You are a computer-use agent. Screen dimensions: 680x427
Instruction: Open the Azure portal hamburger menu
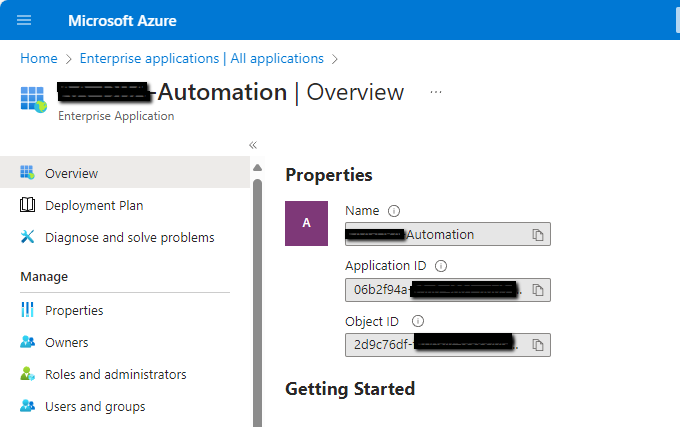coord(24,20)
